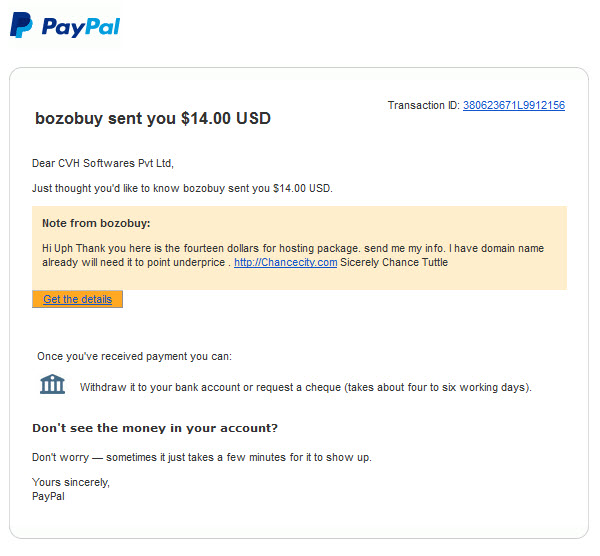Viewport: 600px width, 556px height.
Task: Open the http://Chancecity.com link
Action: point(285,263)
